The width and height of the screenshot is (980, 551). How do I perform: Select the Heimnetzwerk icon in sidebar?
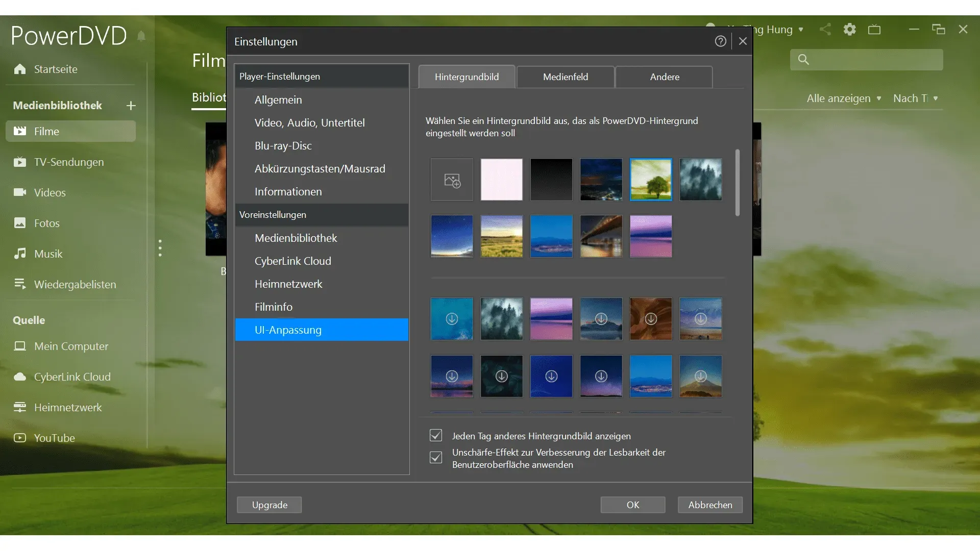coord(20,407)
